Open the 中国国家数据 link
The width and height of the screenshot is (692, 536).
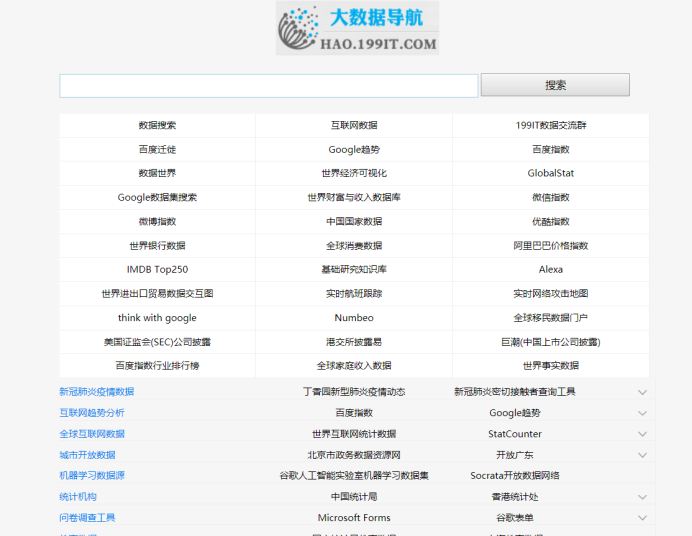point(354,221)
